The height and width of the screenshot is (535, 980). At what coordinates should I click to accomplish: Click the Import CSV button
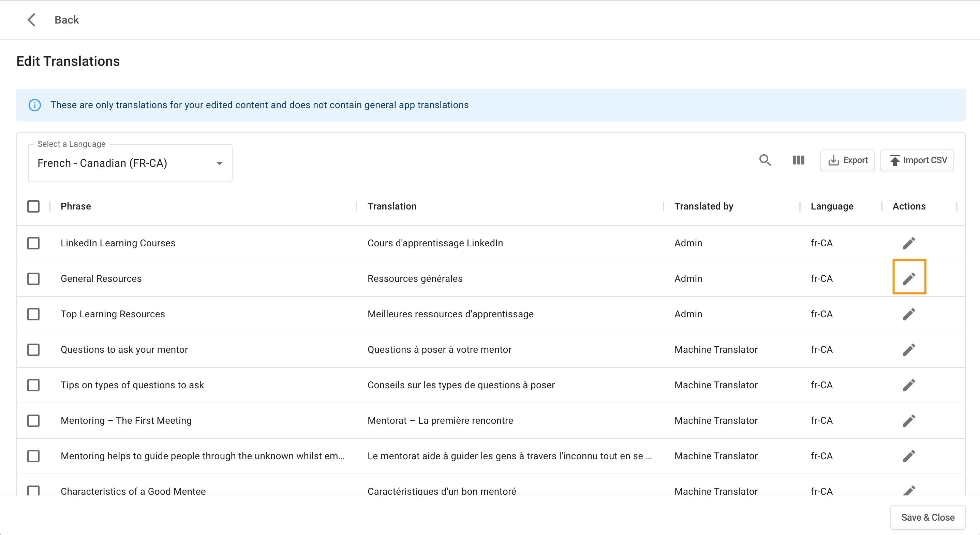coord(917,160)
